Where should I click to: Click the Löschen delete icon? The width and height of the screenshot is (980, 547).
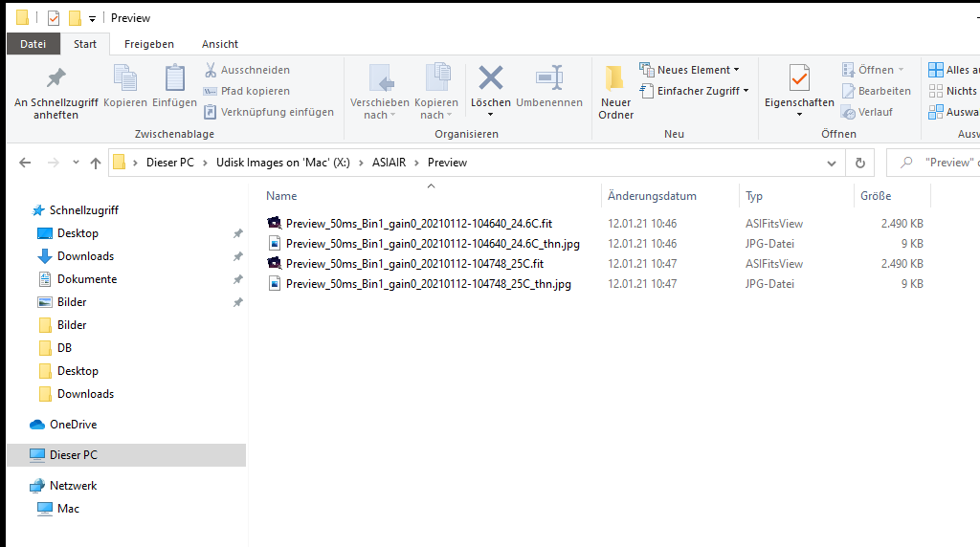point(491,78)
